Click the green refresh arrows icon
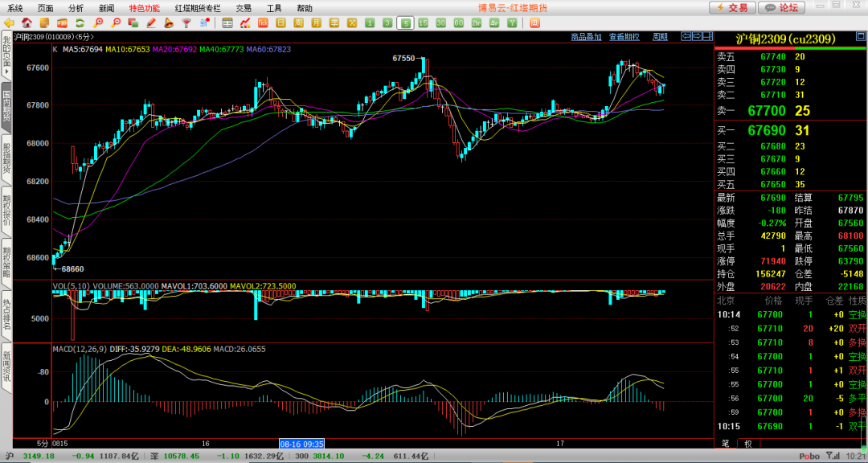This screenshot has height=463, width=868. [x=80, y=23]
